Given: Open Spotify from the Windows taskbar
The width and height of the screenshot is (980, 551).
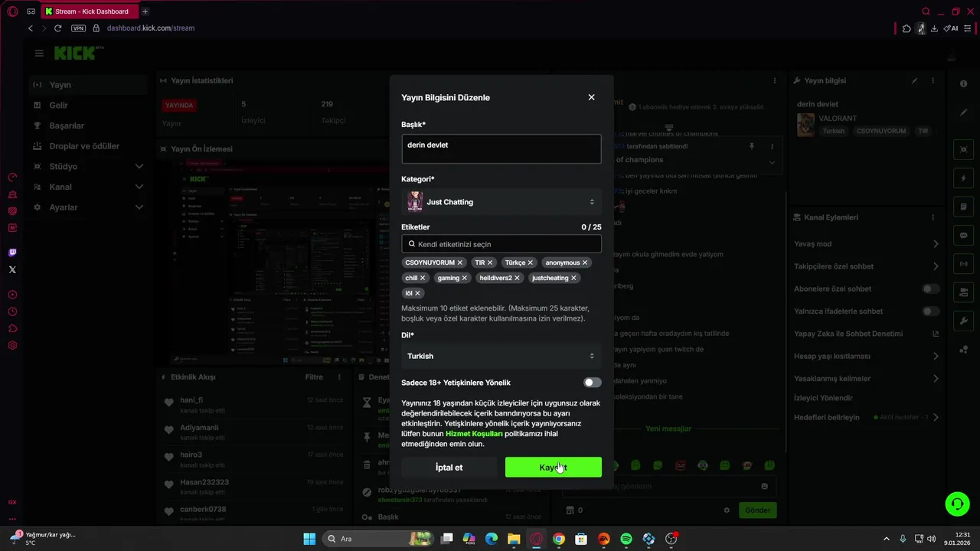Looking at the screenshot, I should (626, 539).
